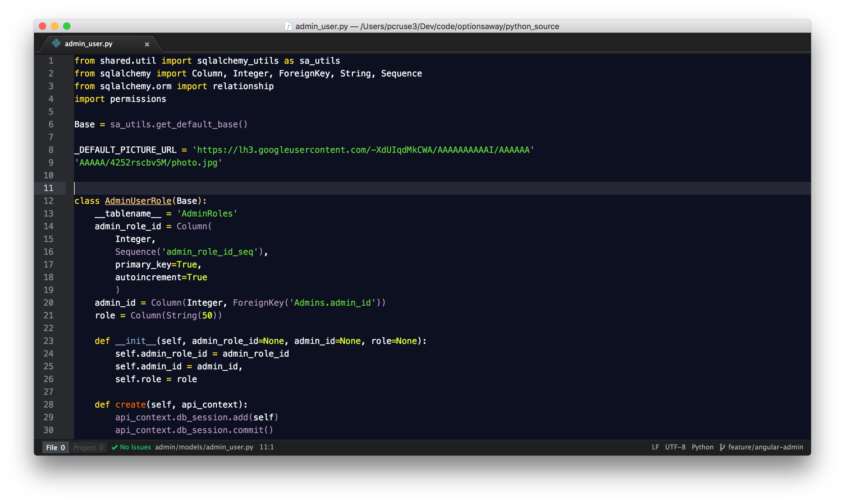Image resolution: width=845 pixels, height=504 pixels.
Task: Click the green zoom window button
Action: pos(67,26)
